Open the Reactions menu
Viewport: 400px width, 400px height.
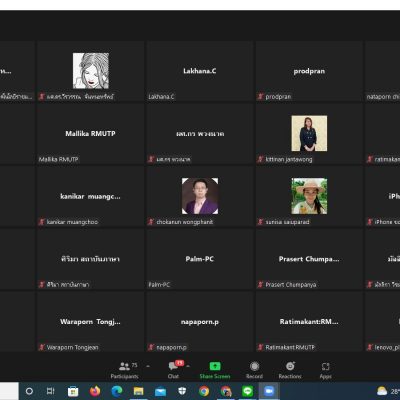(290, 370)
